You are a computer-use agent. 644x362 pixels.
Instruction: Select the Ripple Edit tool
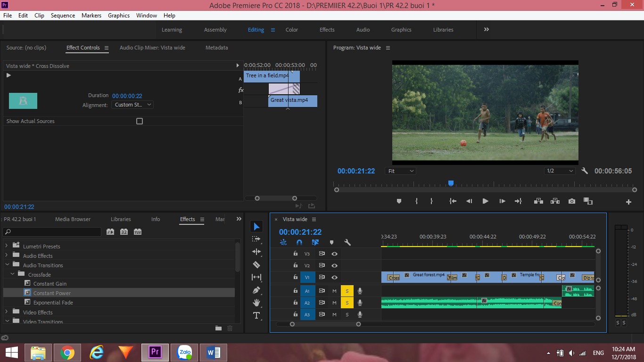point(256,252)
